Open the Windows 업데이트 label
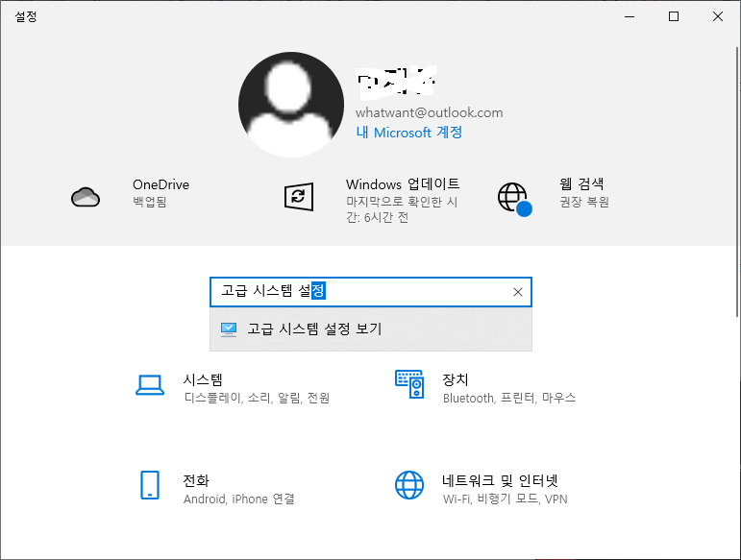Viewport: 741px width, 560px height. [403, 183]
